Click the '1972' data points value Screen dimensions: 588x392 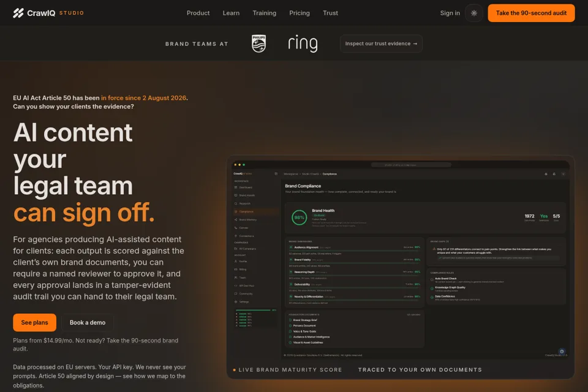point(529,216)
